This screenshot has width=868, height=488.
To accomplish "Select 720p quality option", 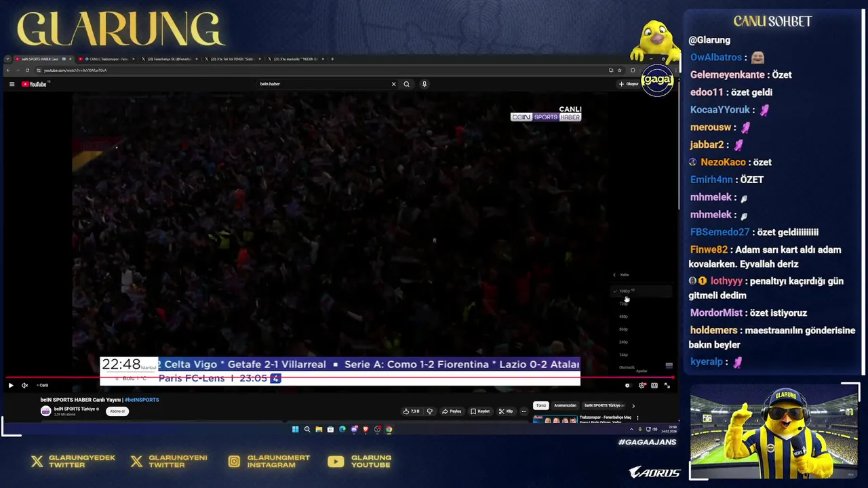I will click(642, 304).
